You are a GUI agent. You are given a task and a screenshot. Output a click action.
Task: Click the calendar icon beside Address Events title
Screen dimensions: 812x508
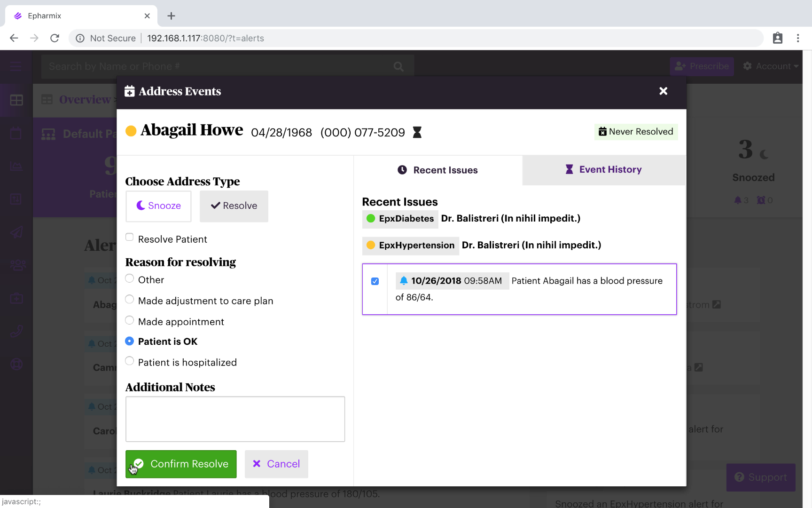tap(130, 91)
